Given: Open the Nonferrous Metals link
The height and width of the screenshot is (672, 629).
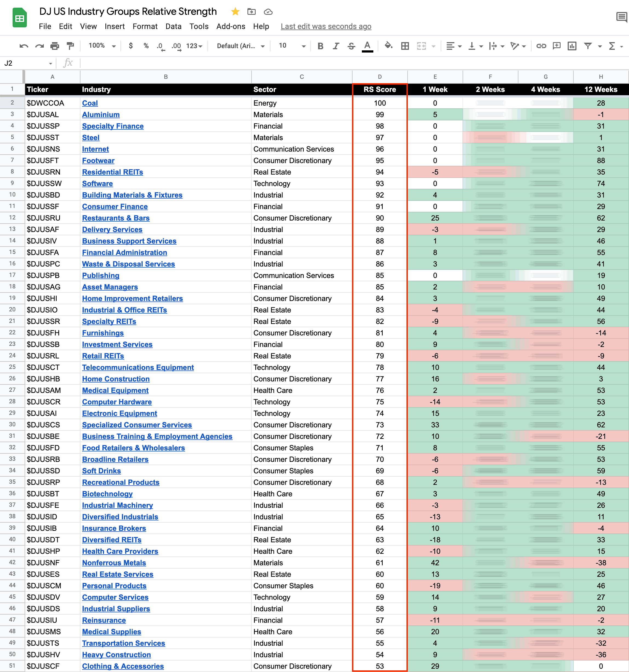Looking at the screenshot, I should (114, 563).
